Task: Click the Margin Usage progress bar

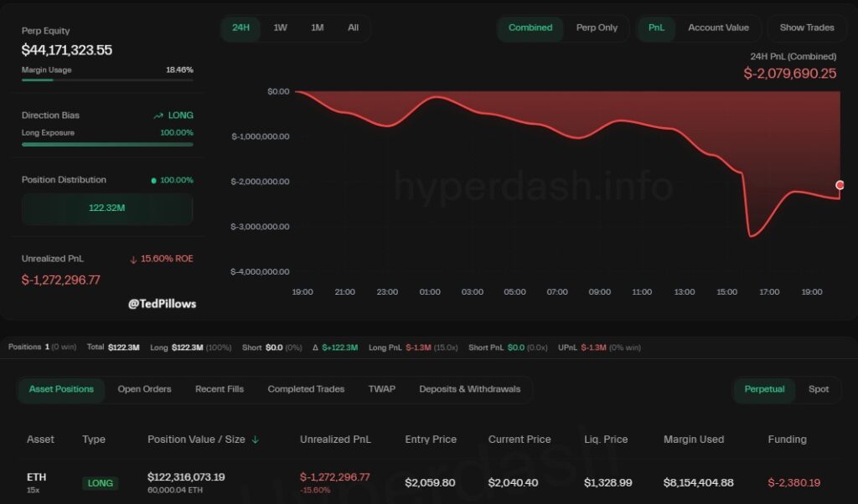Action: [107, 80]
